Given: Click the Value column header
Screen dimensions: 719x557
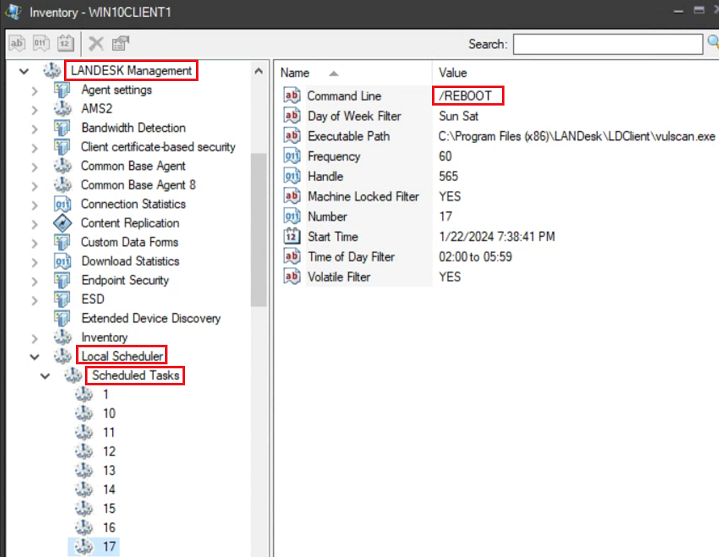Looking at the screenshot, I should [x=453, y=73].
